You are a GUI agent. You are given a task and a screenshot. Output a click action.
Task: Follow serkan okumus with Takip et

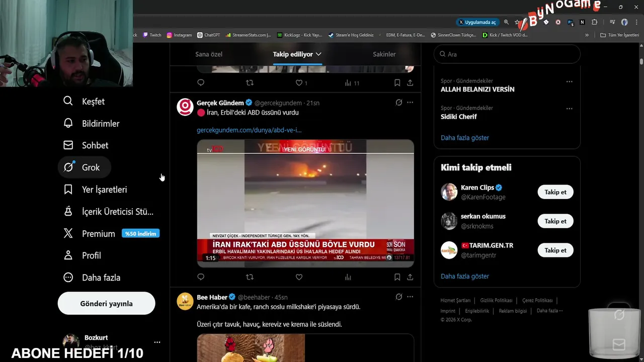point(555,221)
